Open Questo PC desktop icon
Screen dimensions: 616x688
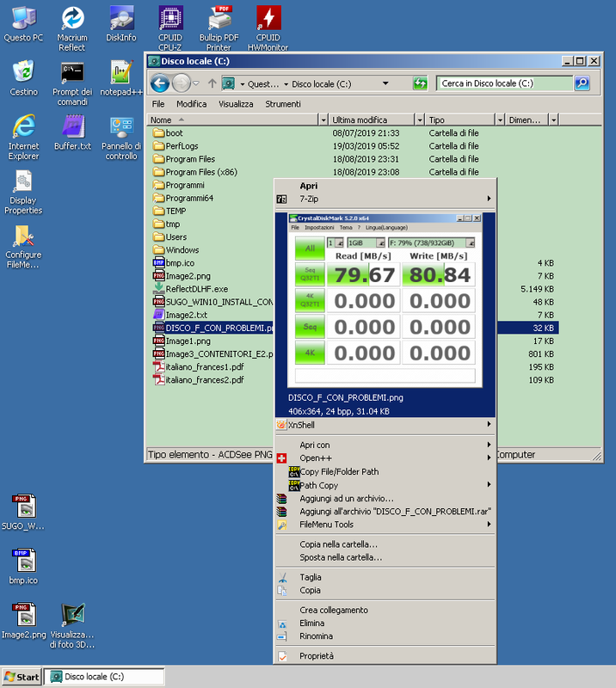[23, 24]
